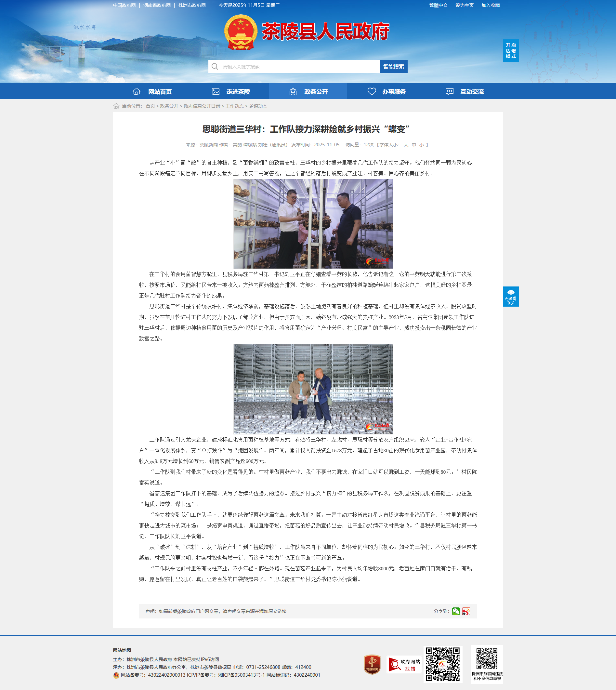Go to 走进茶陵 section
The width and height of the screenshot is (616, 690).
click(230, 91)
